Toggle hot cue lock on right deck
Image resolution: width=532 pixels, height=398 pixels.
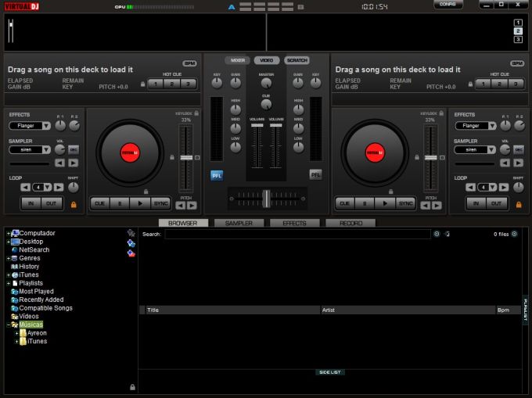(x=471, y=84)
